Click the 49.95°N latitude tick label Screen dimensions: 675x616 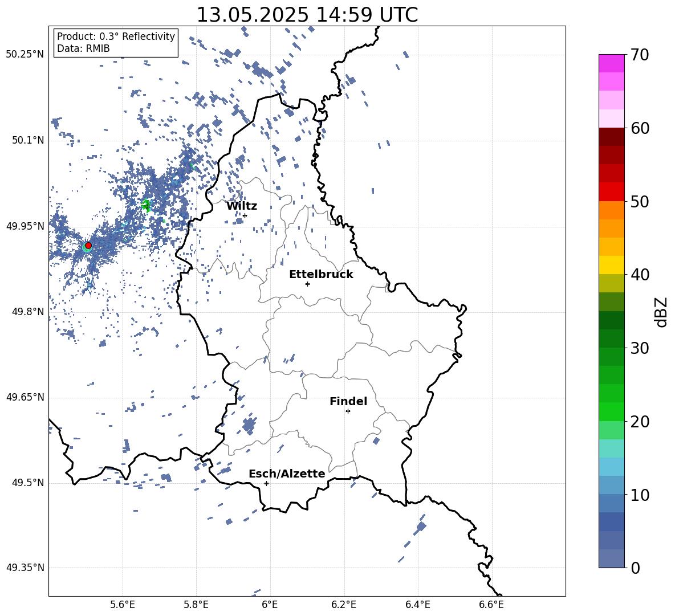(25, 226)
